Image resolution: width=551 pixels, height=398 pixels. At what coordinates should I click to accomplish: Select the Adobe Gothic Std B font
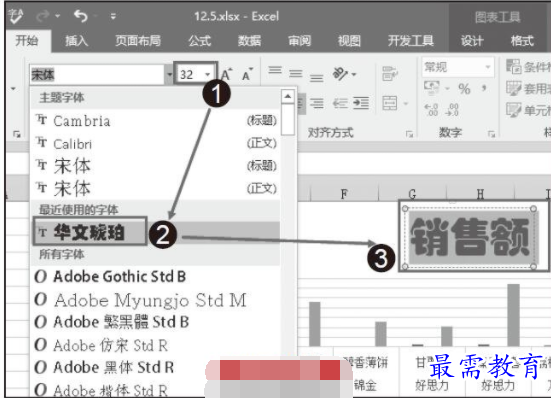(155, 276)
